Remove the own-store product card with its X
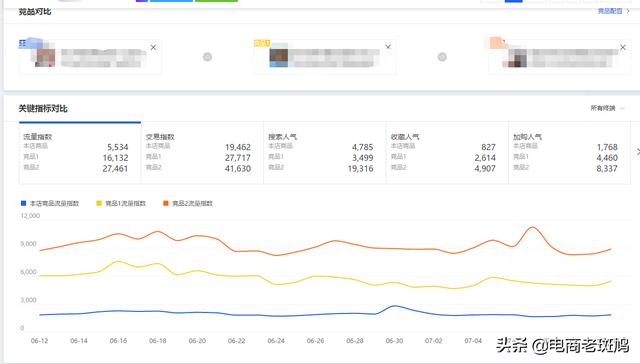The height and width of the screenshot is (364, 640). click(153, 47)
